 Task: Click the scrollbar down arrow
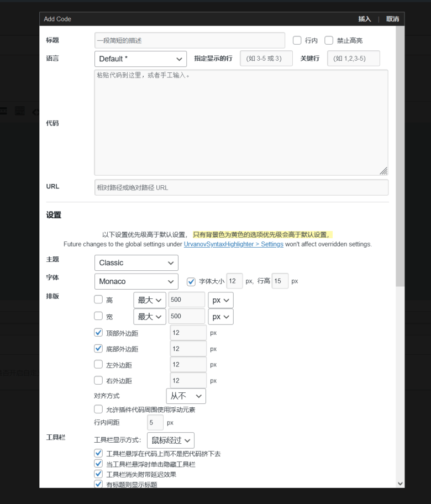point(400,484)
